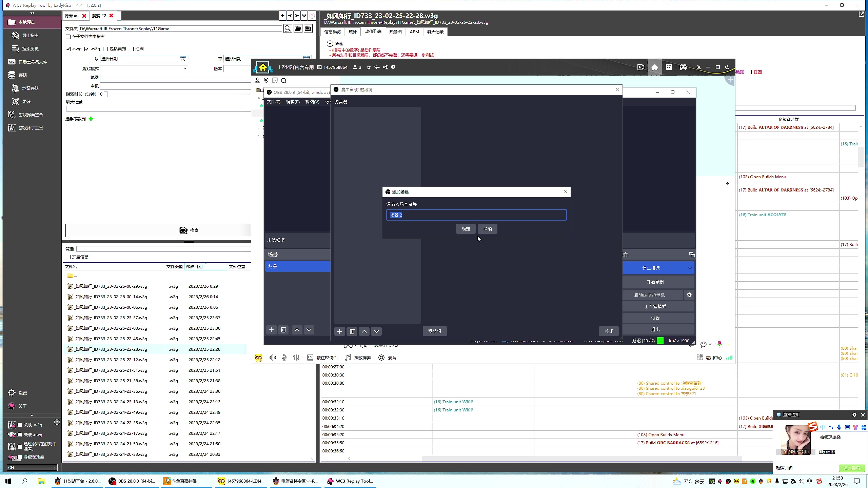The height and width of the screenshot is (488, 868).
Task: Click the search magnifier icon beside folder path
Action: 288,28
